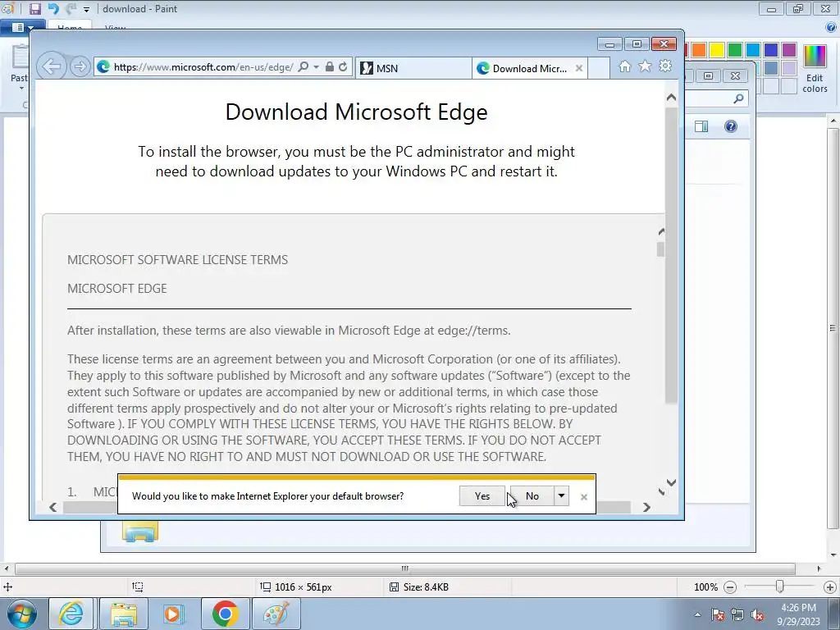Open Paint Help question mark icon

(830, 27)
